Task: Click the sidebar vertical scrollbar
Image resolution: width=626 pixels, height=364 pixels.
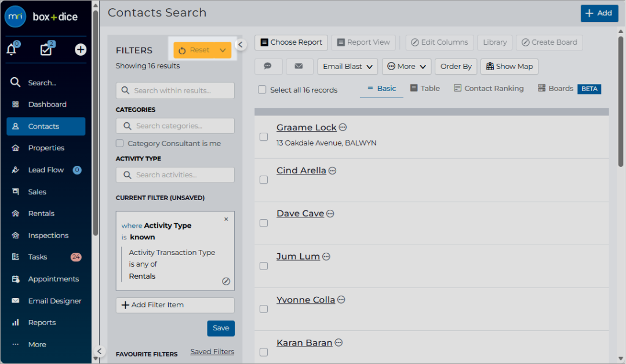Action: [x=96, y=123]
